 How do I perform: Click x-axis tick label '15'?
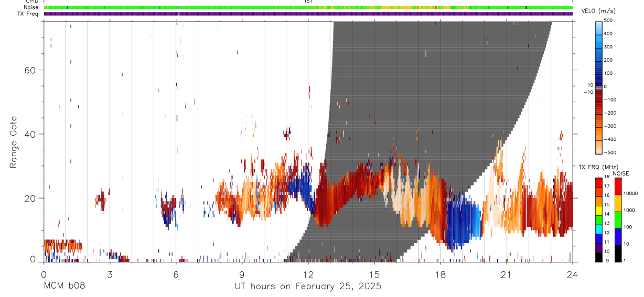[x=374, y=274]
